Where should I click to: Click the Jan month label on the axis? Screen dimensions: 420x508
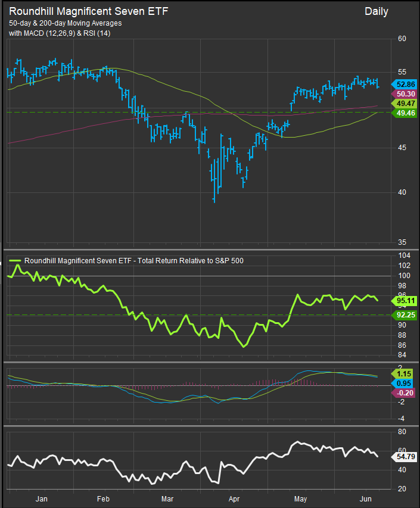tap(42, 499)
